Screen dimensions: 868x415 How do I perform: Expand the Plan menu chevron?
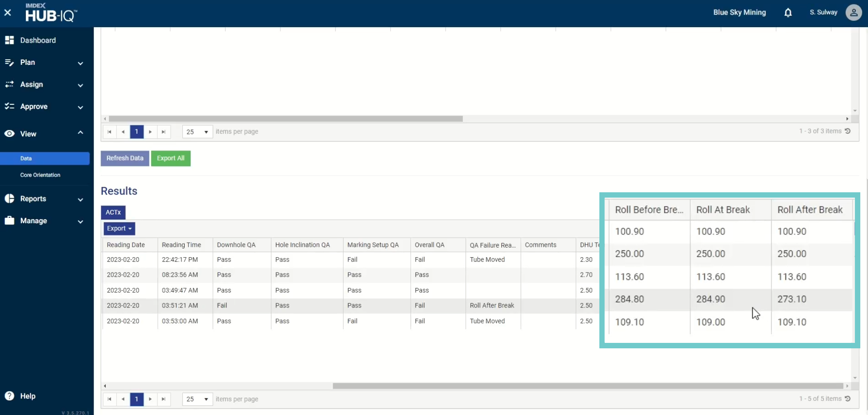pyautogui.click(x=80, y=63)
